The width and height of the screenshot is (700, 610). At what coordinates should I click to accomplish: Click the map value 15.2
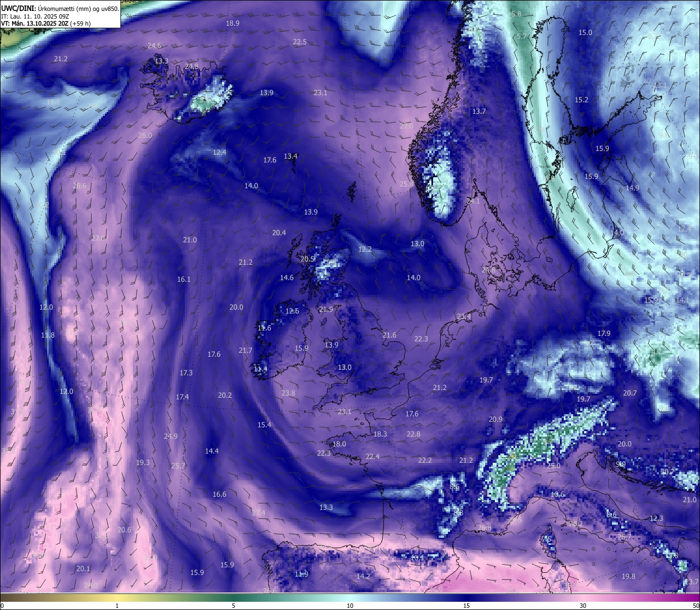click(581, 100)
